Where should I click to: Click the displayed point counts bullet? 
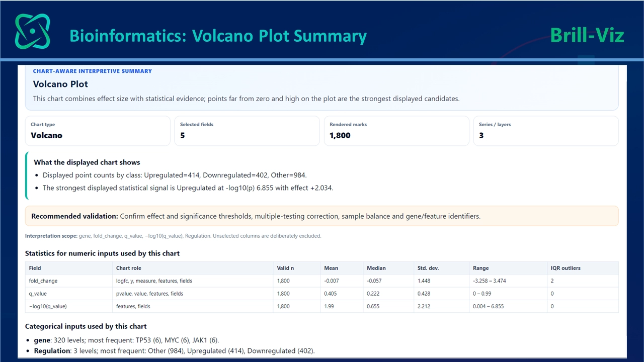175,175
